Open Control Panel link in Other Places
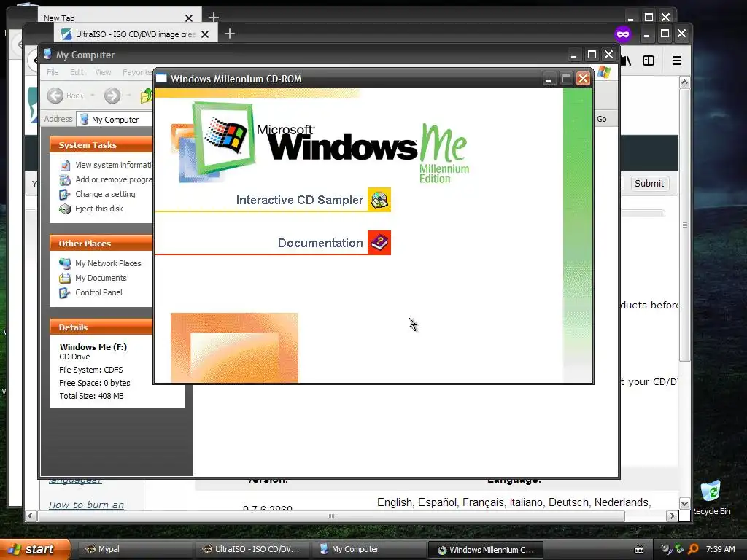The width and height of the screenshot is (747, 560). point(98,292)
